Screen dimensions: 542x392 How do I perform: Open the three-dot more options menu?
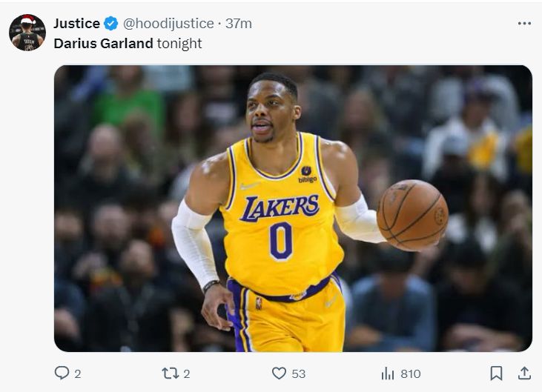pyautogui.click(x=524, y=24)
